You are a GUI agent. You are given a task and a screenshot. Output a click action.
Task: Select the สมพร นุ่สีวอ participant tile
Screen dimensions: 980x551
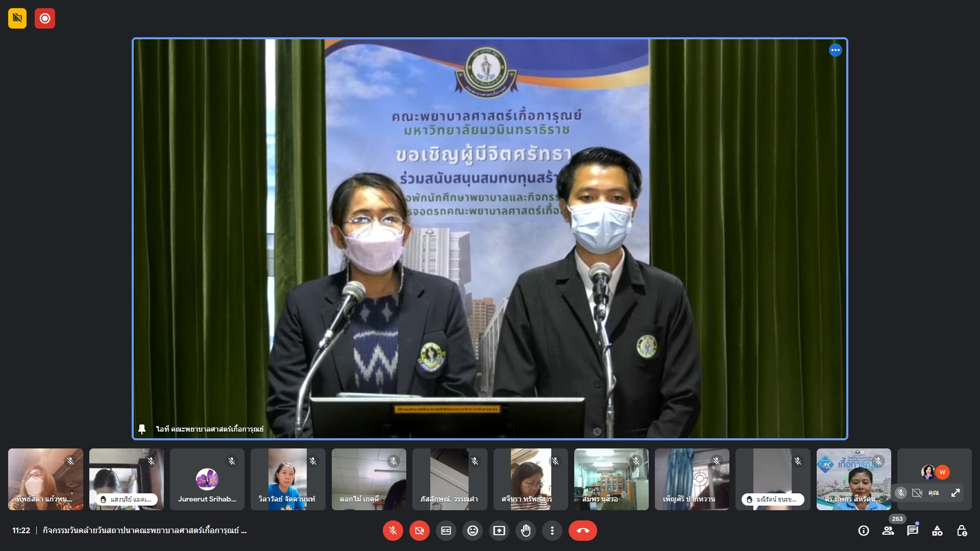coord(611,480)
